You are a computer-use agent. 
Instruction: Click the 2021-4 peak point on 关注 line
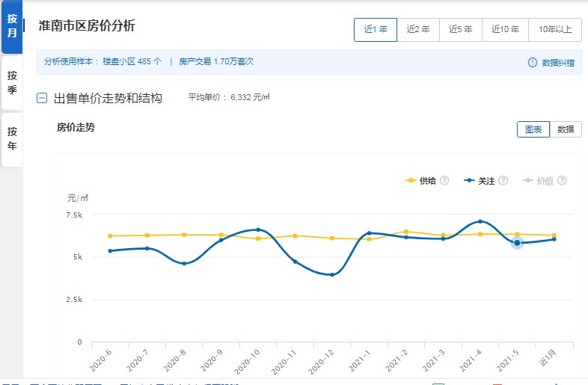(x=480, y=221)
